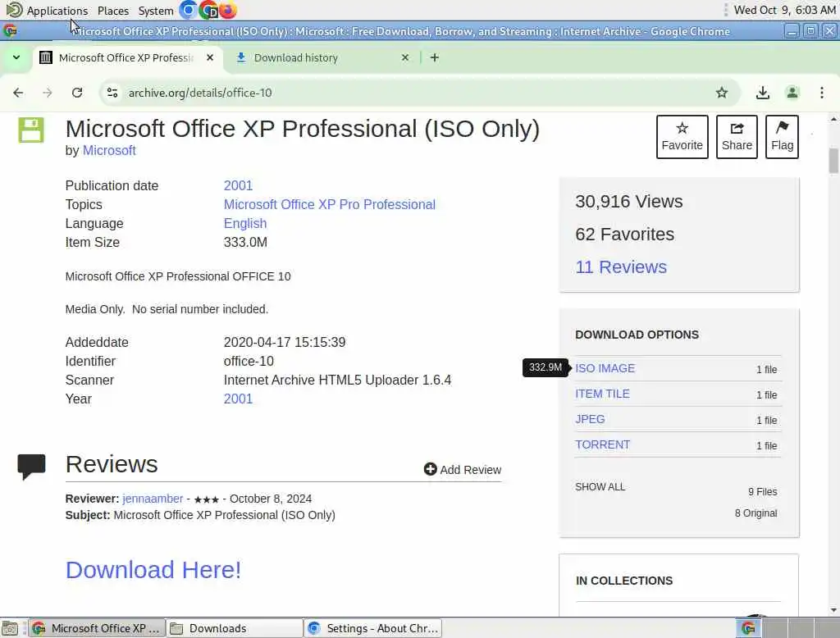This screenshot has width=840, height=638.
Task: Switch to Download history tab
Action: coord(322,58)
